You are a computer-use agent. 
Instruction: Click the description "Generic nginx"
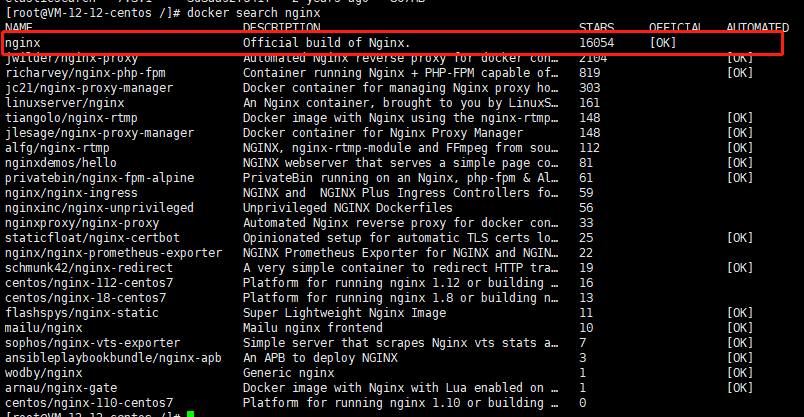coord(289,372)
